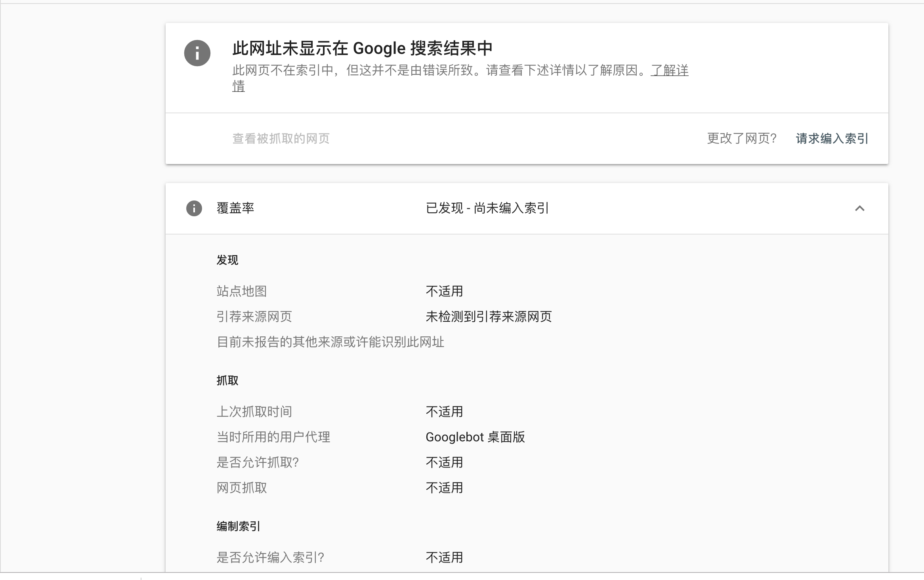Click the 上次抓取时间 row label
This screenshot has height=580, width=924.
pyautogui.click(x=254, y=412)
